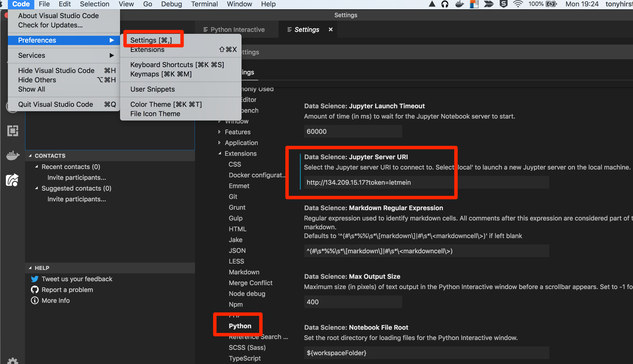
Task: Click the More Info circle icon
Action: (35, 300)
